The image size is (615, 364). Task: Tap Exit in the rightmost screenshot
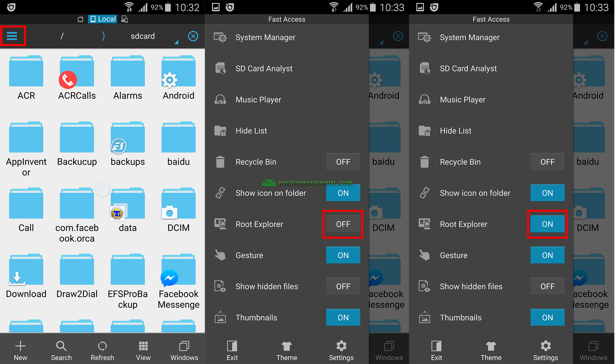click(x=436, y=350)
